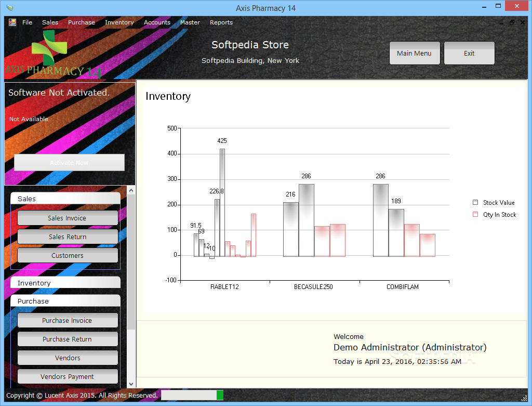Click the window resize grip in corner
This screenshot has width=532, height=406.
click(x=524, y=398)
